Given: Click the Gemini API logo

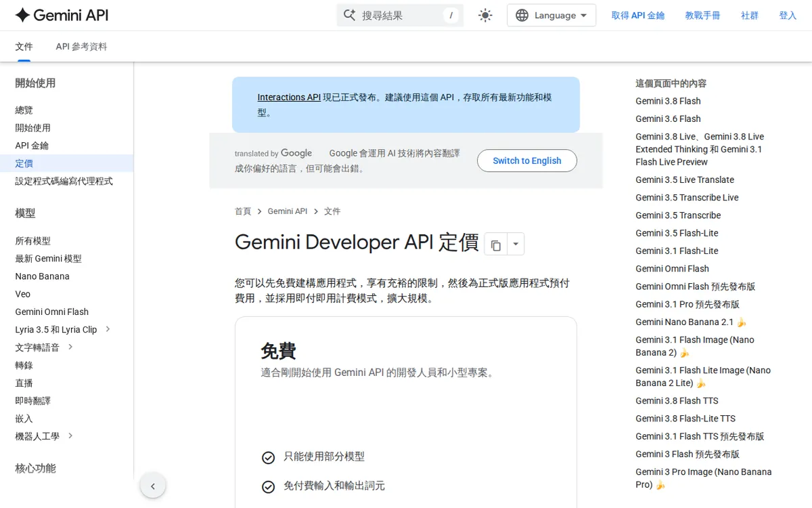Looking at the screenshot, I should (62, 15).
